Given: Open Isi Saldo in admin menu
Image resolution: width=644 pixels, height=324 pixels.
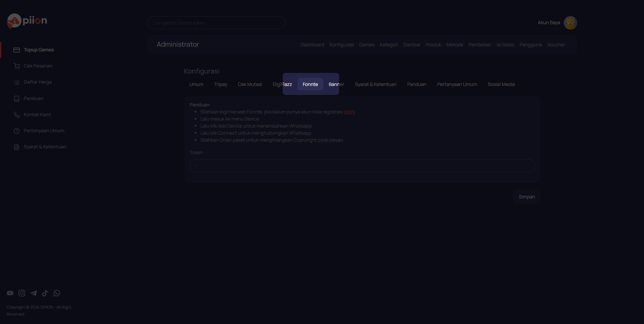Looking at the screenshot, I should click(x=505, y=45).
